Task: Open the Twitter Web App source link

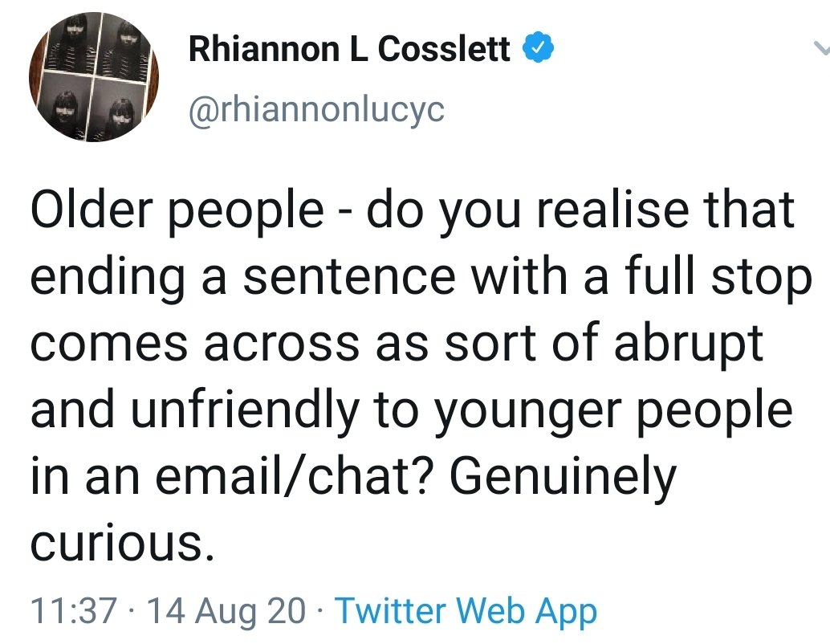Action: [466, 612]
